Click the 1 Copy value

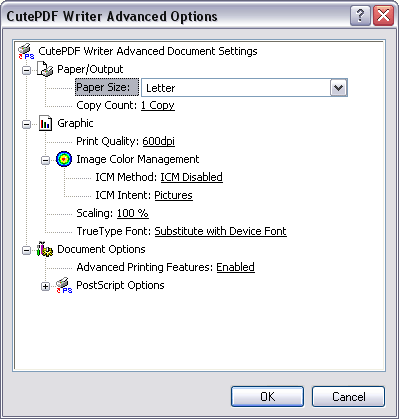[158, 105]
